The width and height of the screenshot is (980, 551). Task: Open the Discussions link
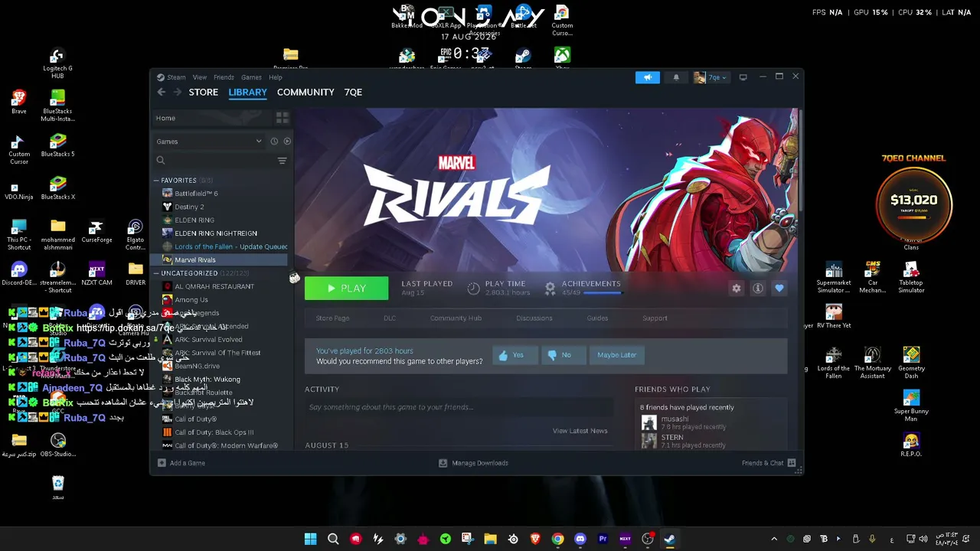[x=534, y=318]
